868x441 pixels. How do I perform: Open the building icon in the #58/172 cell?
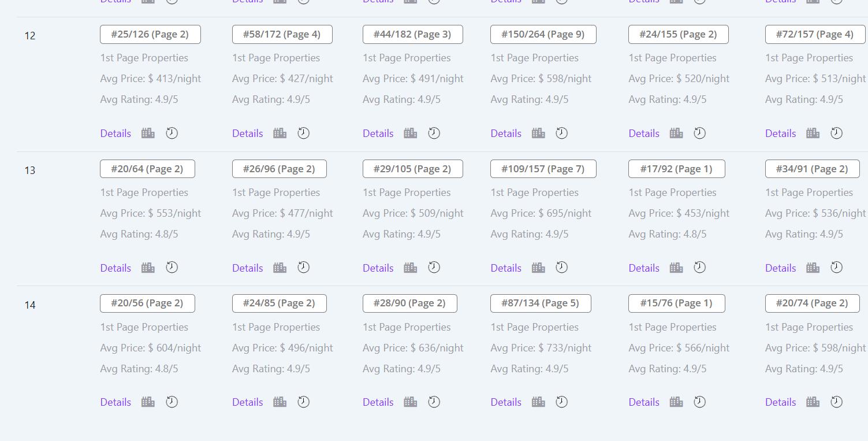click(x=280, y=133)
